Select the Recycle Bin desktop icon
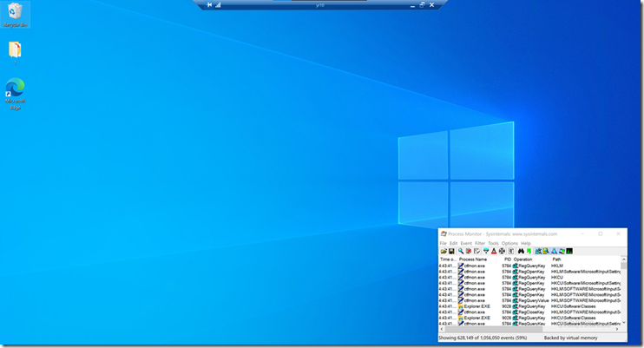Screen dimensions: 644x348 click(x=15, y=15)
